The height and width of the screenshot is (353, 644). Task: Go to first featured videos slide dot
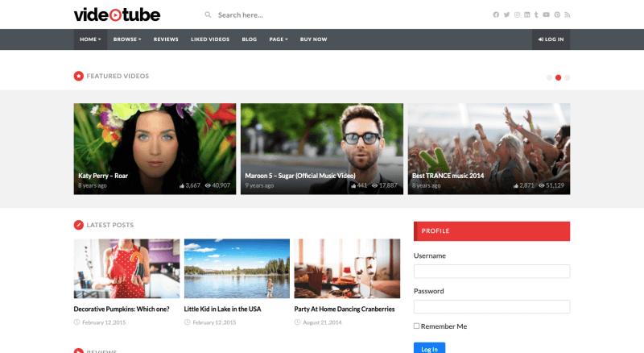point(549,77)
